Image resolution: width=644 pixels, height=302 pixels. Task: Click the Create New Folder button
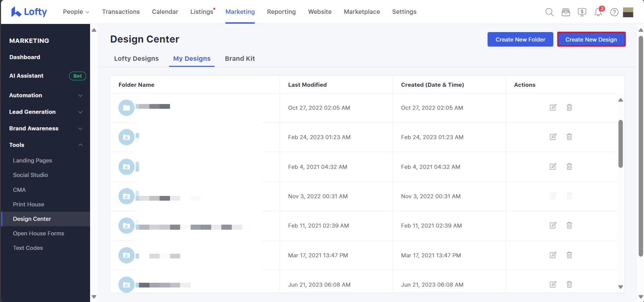520,40
